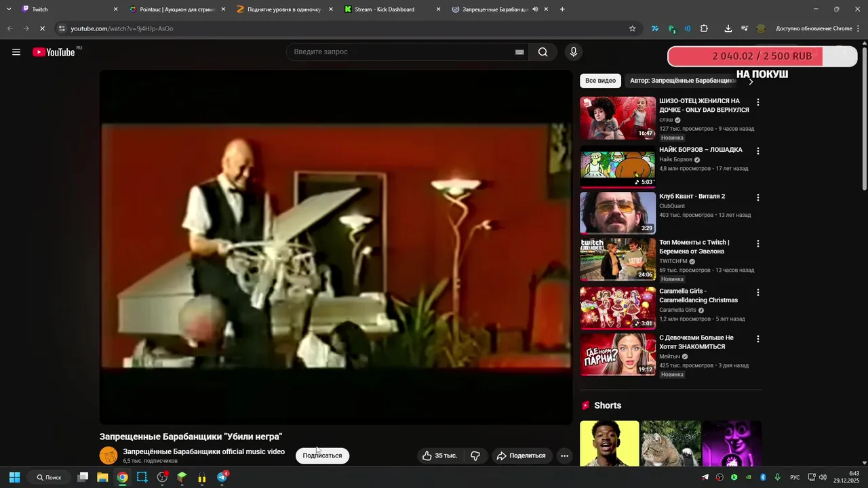Expand the tab search dropdown arrow
The image size is (868, 488).
click(9, 9)
